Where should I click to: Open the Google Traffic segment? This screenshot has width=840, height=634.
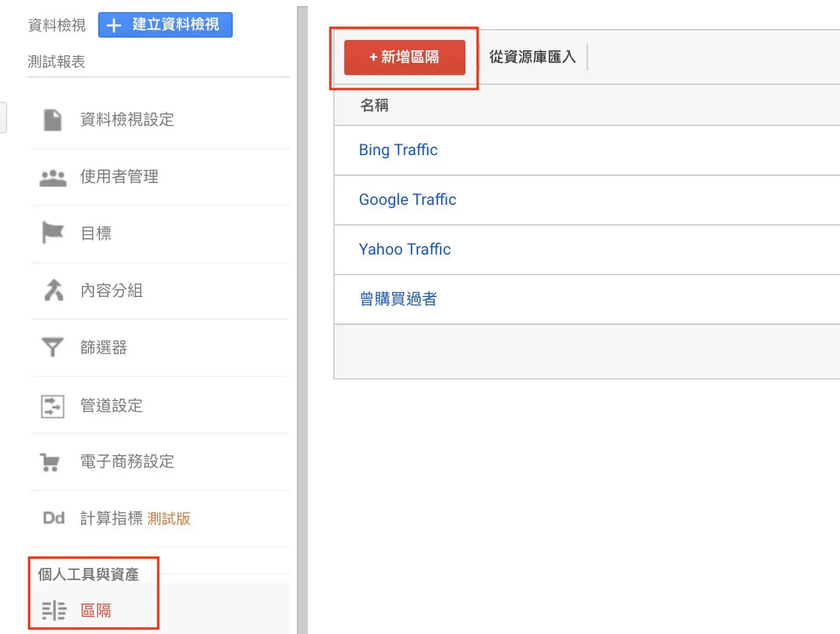(x=407, y=199)
